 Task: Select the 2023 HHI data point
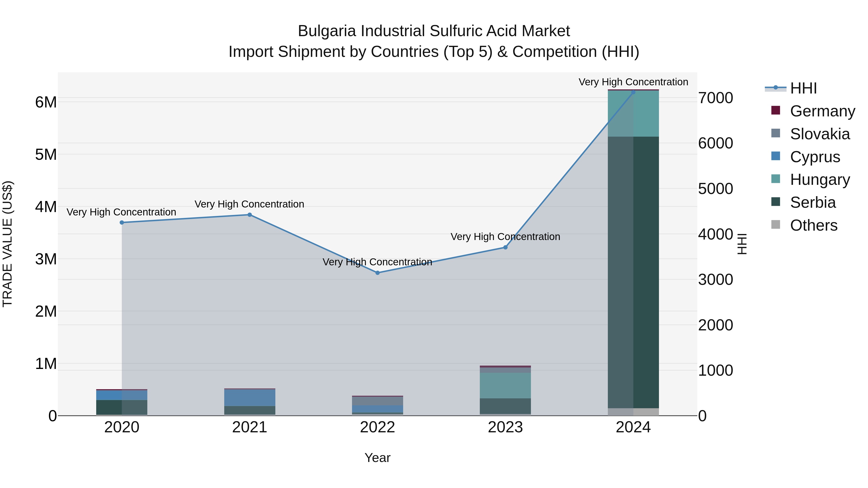coord(505,247)
